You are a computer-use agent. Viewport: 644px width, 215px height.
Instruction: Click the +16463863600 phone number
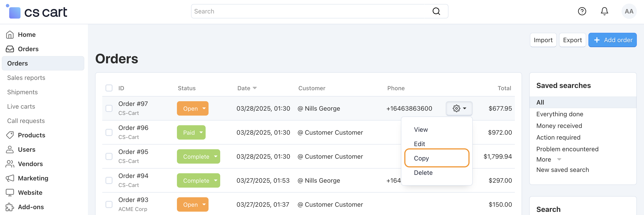(409, 108)
